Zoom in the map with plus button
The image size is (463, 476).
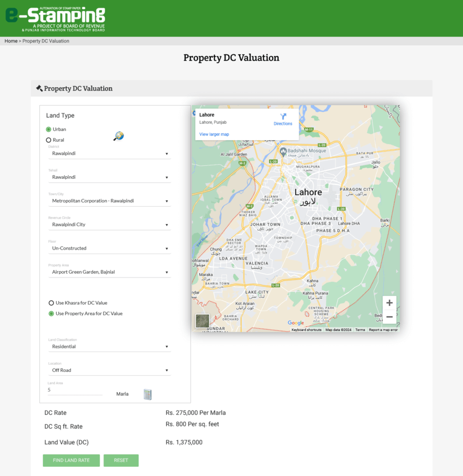pos(389,303)
